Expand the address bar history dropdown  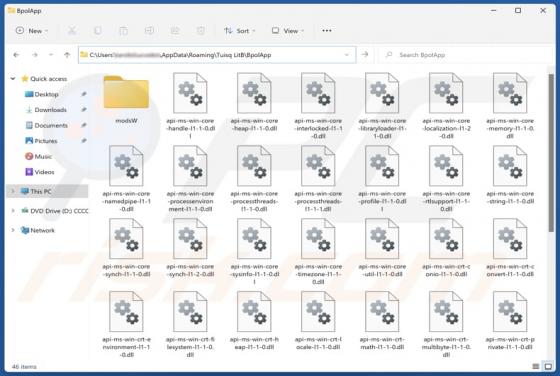[346, 55]
